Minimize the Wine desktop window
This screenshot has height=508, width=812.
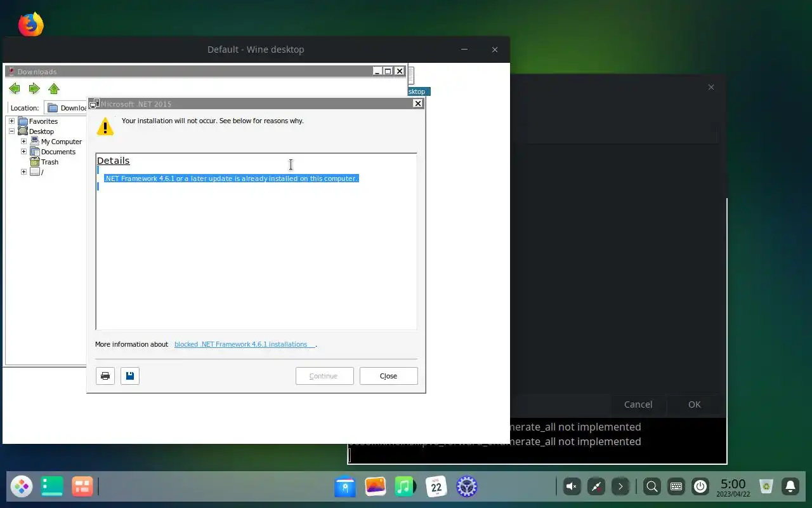point(464,50)
